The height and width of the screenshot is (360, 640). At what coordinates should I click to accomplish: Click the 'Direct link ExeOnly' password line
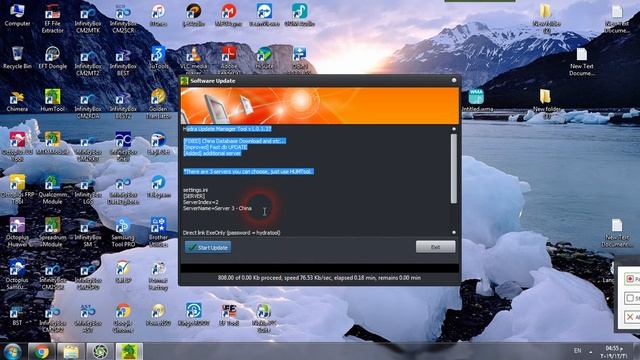click(231, 233)
